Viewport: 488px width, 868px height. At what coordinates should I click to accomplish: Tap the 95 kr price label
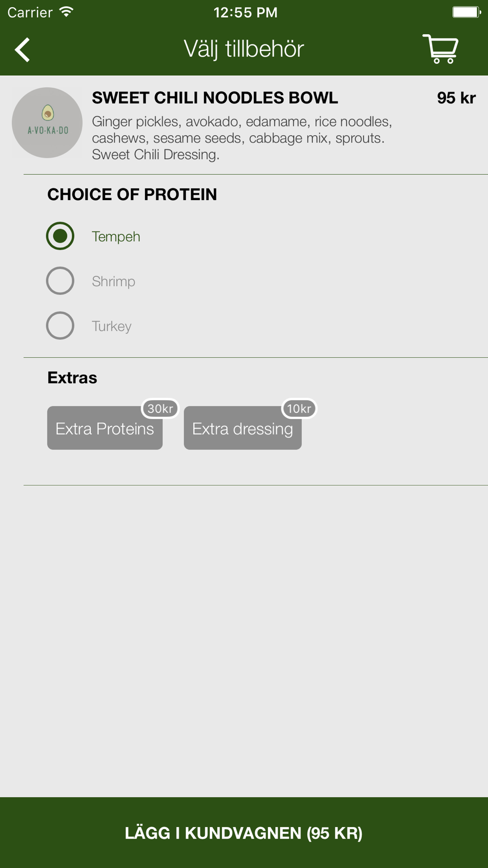[456, 98]
